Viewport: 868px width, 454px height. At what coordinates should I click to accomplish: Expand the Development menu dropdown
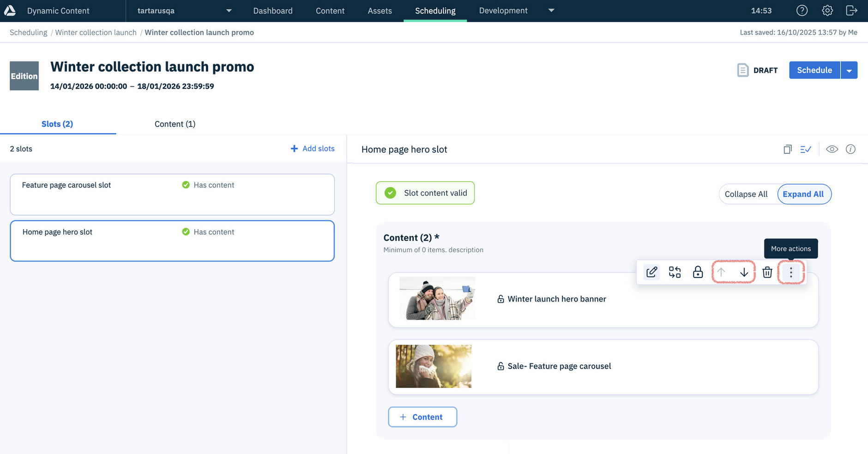point(551,11)
